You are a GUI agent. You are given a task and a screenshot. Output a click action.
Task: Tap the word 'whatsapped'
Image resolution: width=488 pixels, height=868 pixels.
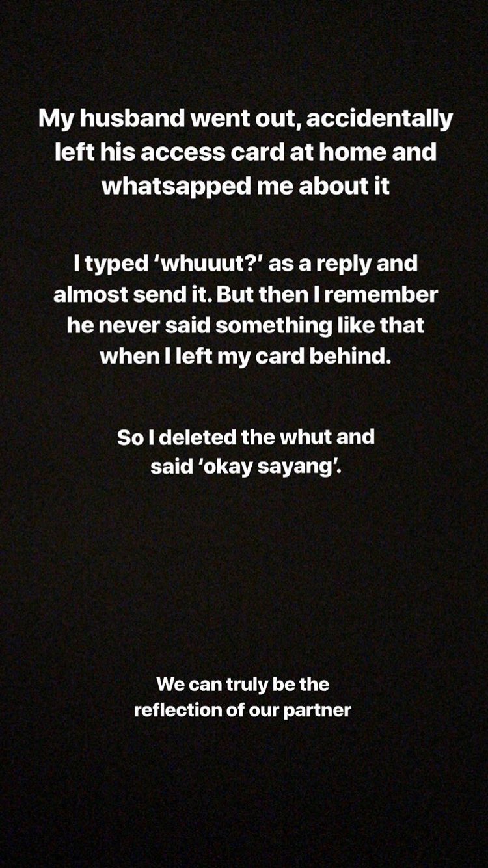(167, 187)
